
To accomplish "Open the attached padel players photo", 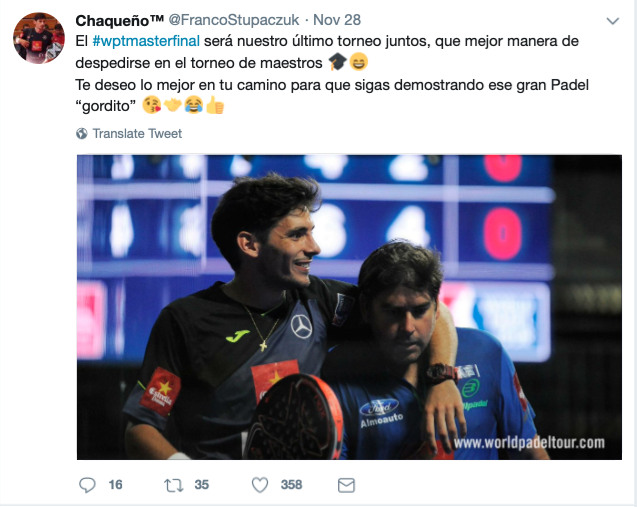I will [349, 307].
